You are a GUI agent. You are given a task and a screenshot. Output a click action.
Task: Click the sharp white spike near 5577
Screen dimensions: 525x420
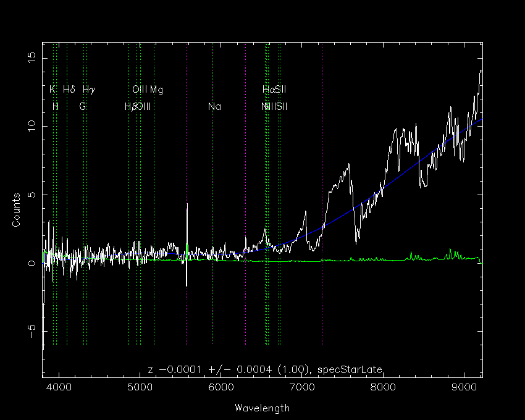(x=187, y=245)
